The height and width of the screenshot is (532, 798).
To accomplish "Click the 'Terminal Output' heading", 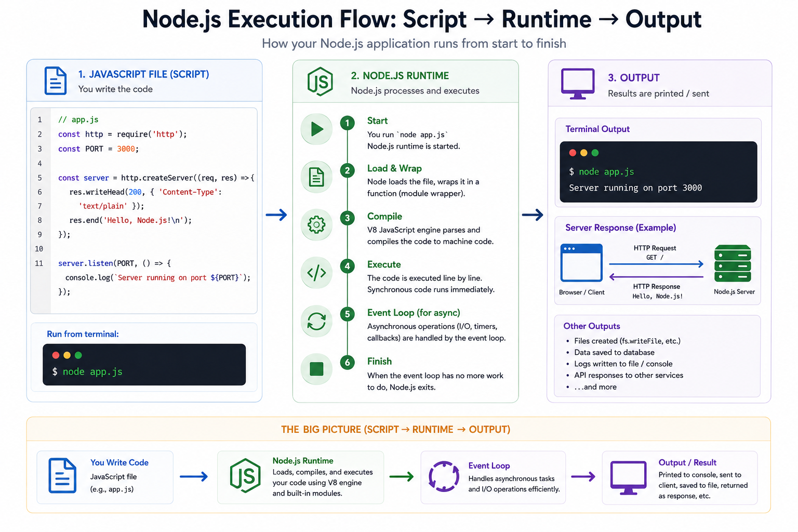I will (x=597, y=129).
